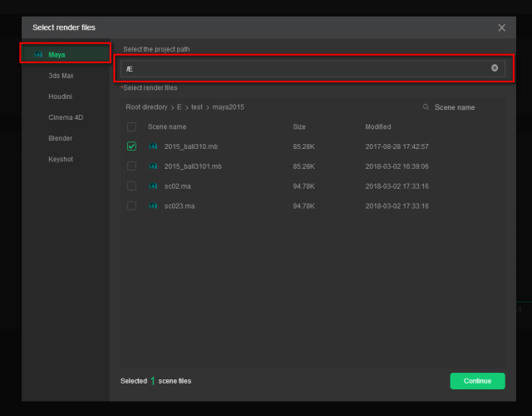Switch to the Houdini tab
Image resolution: width=532 pixels, height=416 pixels.
[x=61, y=97]
